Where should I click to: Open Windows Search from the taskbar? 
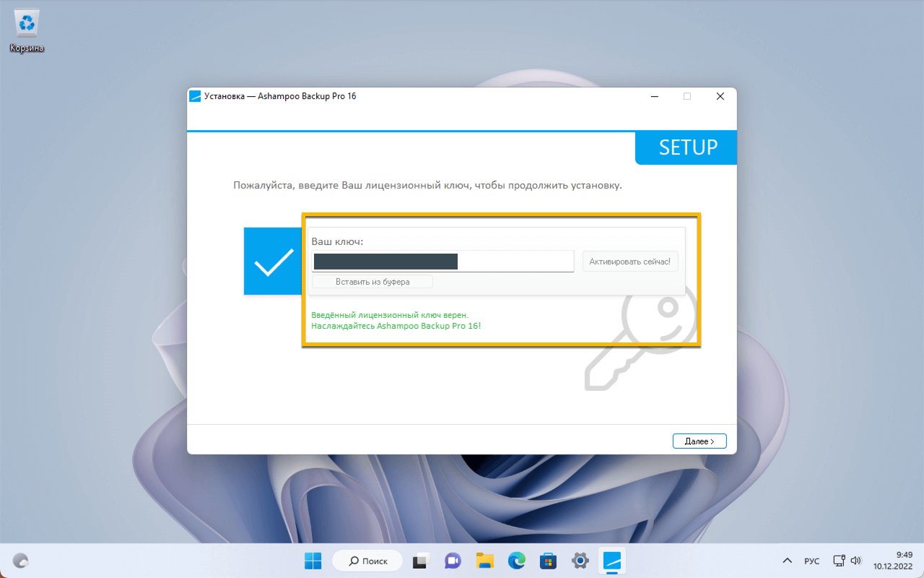tap(367, 560)
